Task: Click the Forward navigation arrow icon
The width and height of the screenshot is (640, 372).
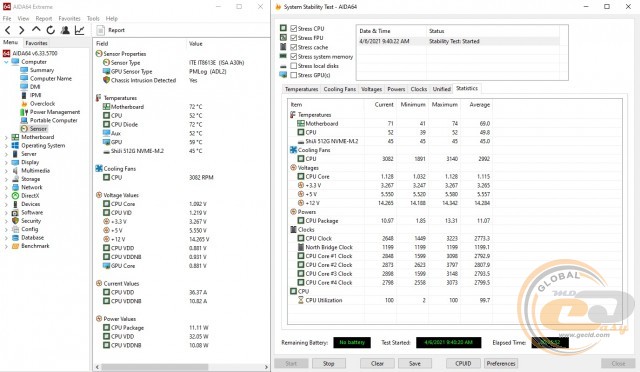Action: pyautogui.click(x=22, y=30)
